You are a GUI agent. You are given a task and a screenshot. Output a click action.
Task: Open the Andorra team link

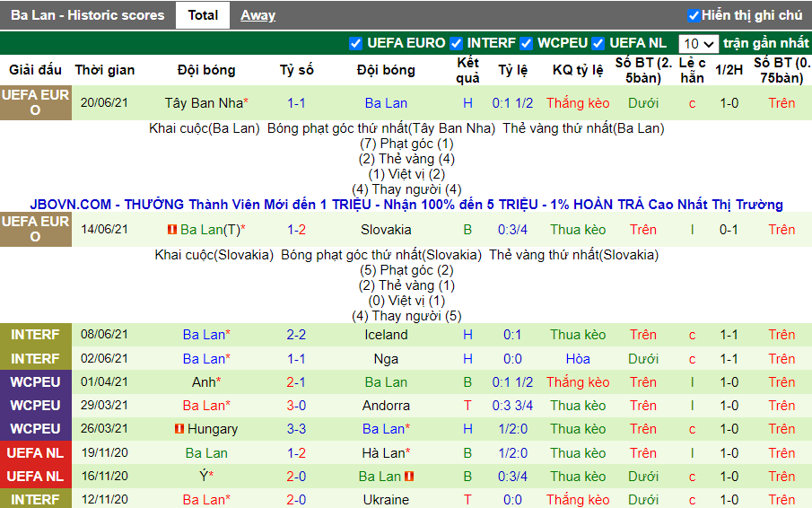[x=386, y=406]
